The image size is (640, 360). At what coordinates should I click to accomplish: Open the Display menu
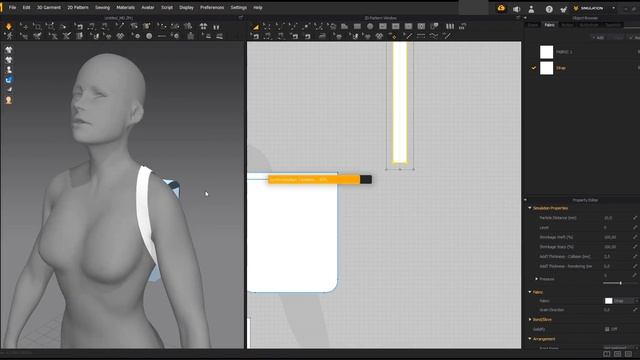(186, 7)
